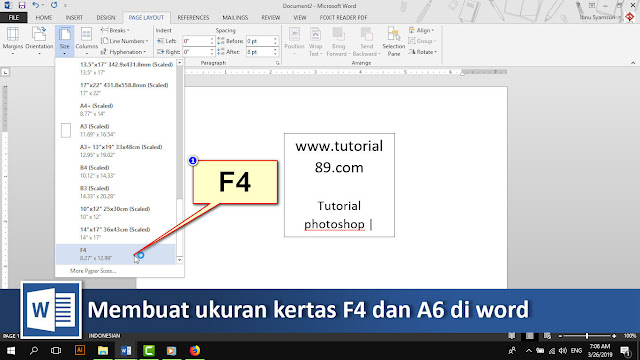
Task: Switch to the INSERT tab
Action: point(74,18)
